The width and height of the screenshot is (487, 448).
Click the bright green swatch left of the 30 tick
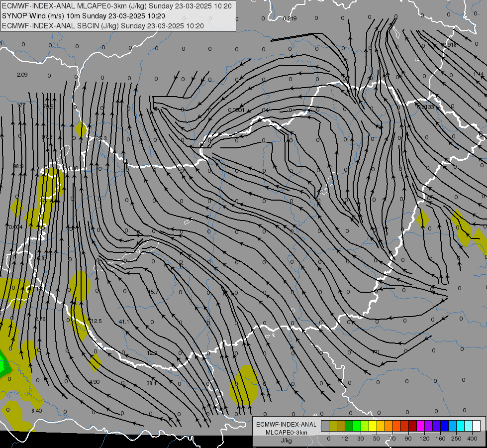coord(357,426)
